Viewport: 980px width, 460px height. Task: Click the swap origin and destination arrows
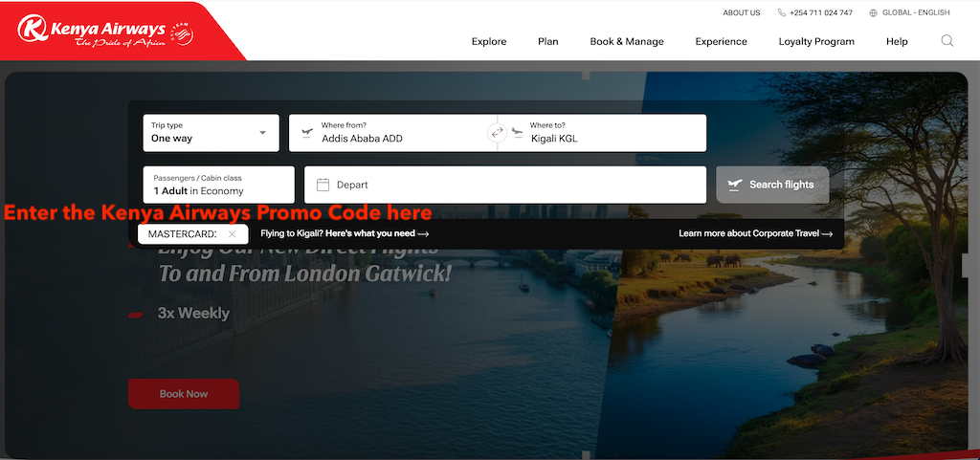pyautogui.click(x=496, y=133)
